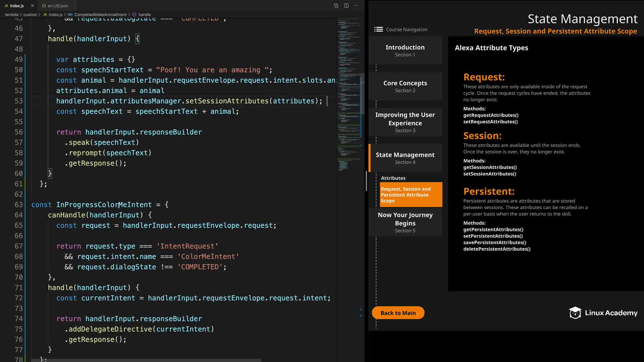Select State Management Section 4
644x362 pixels.
click(405, 158)
